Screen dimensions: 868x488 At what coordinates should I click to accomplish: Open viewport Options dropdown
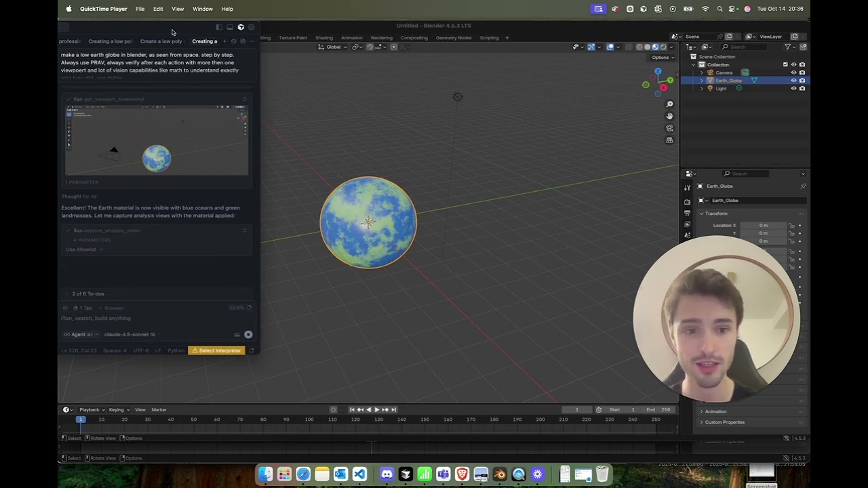[x=661, y=57]
